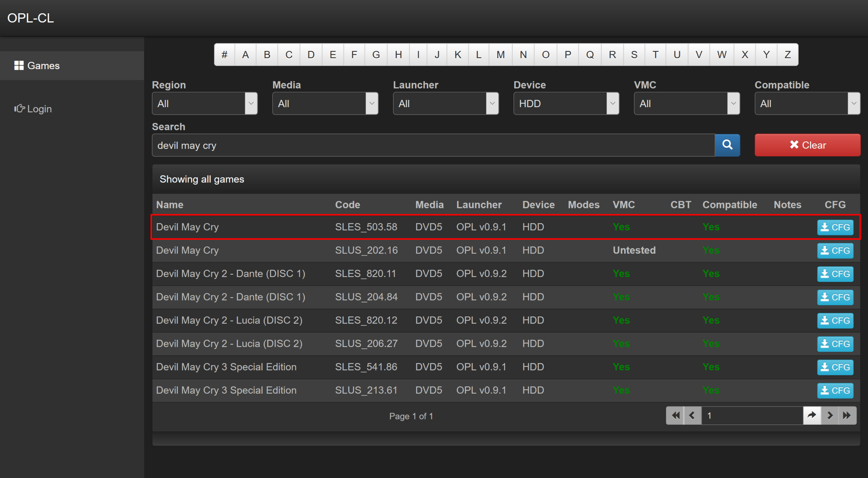This screenshot has width=868, height=478.
Task: Download CFG for SLUS_206.27 Lucia disc
Action: point(835,344)
